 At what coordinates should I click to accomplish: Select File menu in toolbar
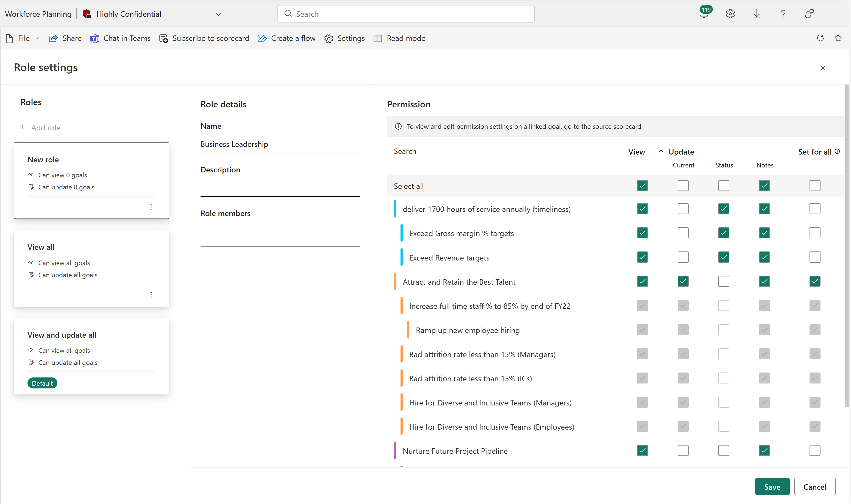[x=22, y=38]
